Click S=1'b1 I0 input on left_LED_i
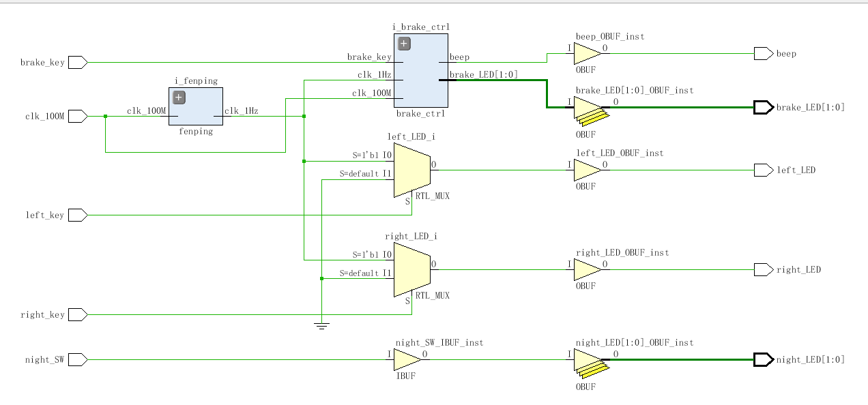The height and width of the screenshot is (405, 868). point(372,155)
